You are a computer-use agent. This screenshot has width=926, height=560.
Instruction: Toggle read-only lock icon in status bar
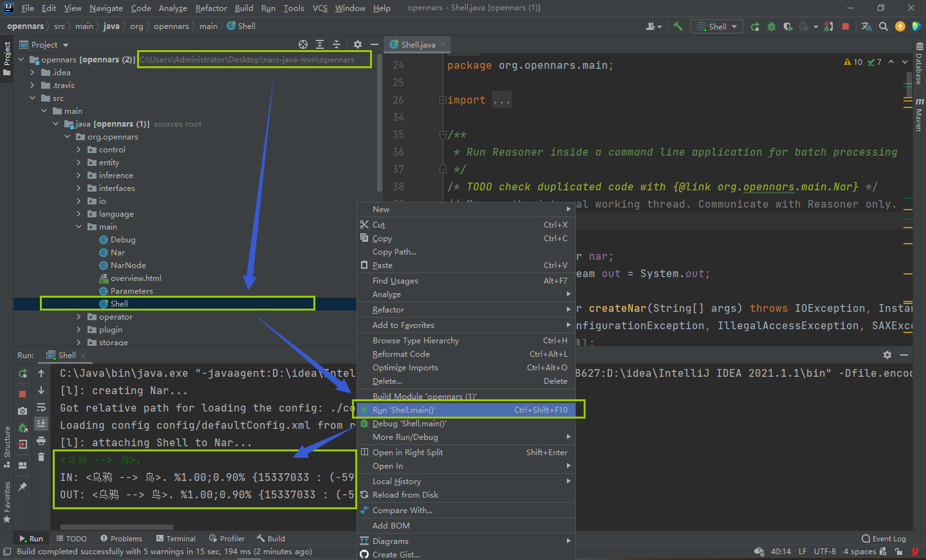898,552
